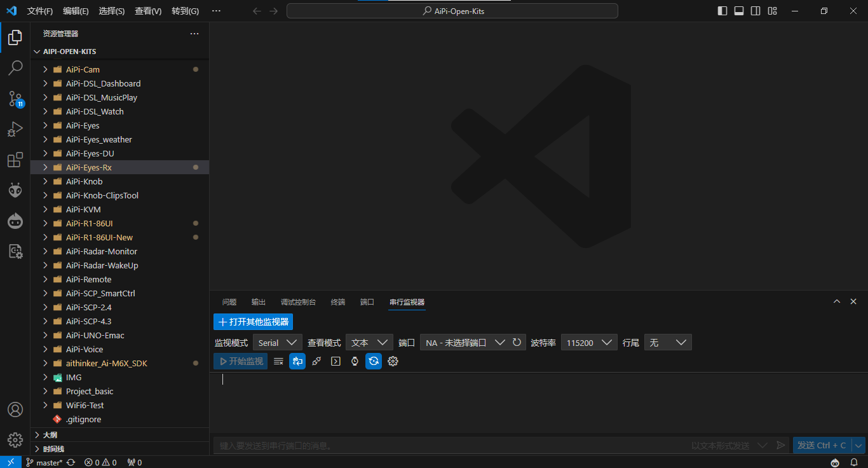
Task: Collapse the AIPI-OPEN-KITS root section
Action: [119, 52]
